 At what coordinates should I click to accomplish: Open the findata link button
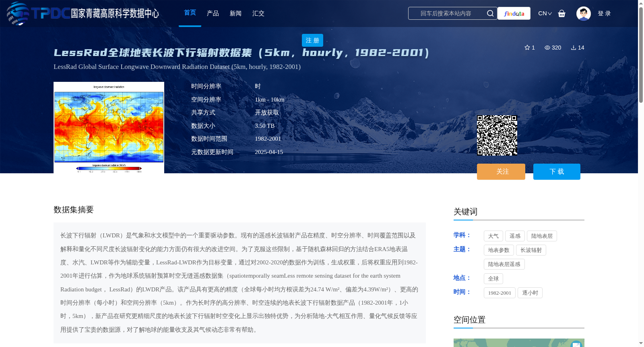[x=514, y=13]
